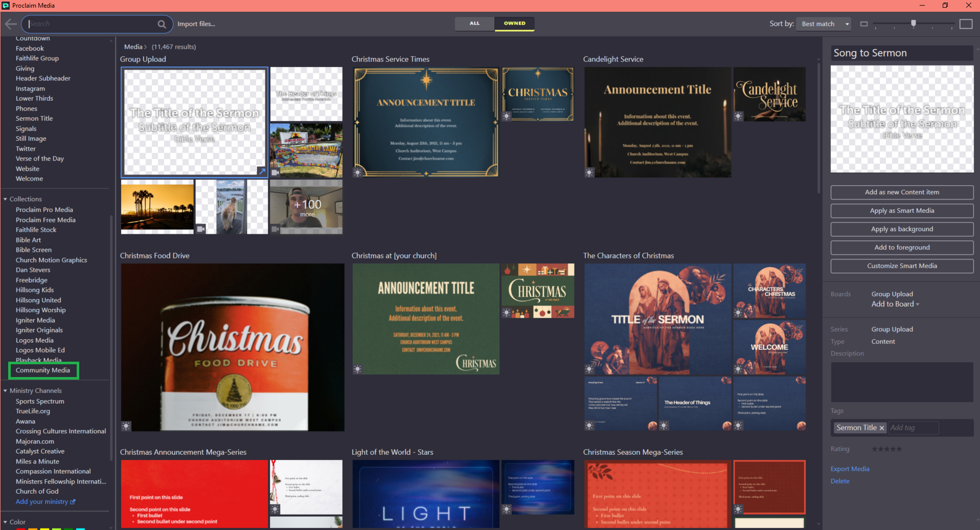Click Apply as Smart Media button
The height and width of the screenshot is (530, 980).
point(902,211)
